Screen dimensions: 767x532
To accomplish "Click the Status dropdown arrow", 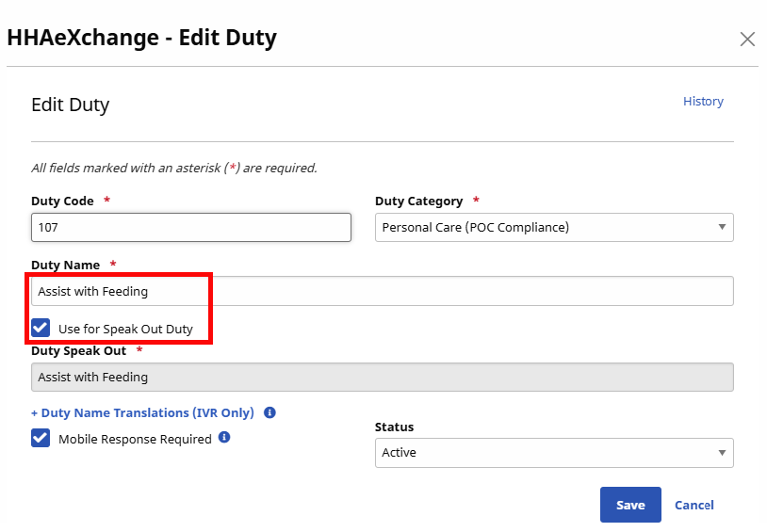I will tap(722, 453).
